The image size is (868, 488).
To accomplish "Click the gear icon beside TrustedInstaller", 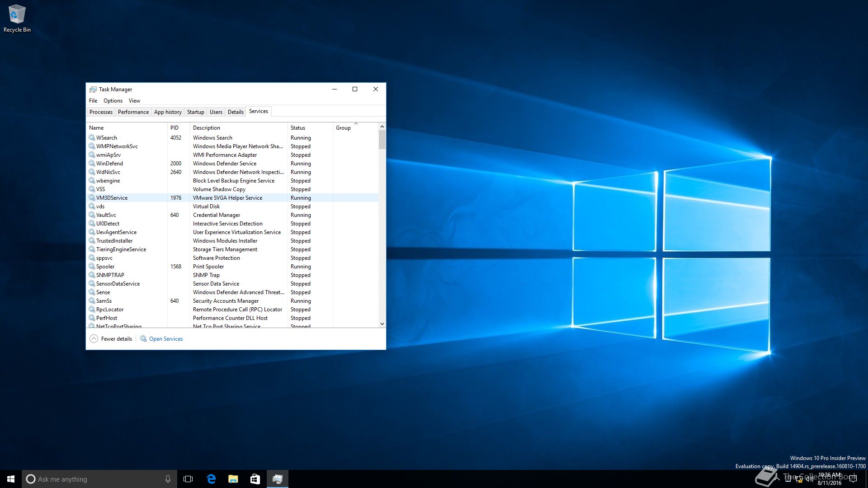I will click(x=92, y=241).
